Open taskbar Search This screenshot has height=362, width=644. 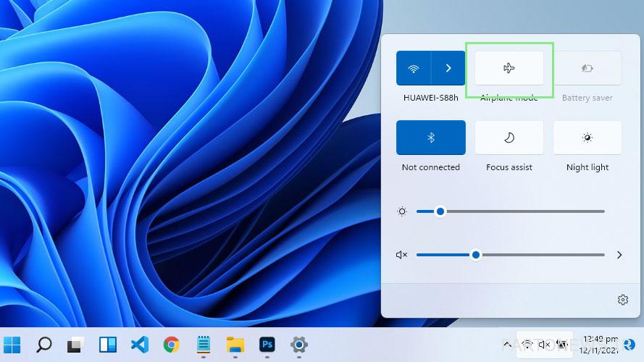(x=44, y=345)
